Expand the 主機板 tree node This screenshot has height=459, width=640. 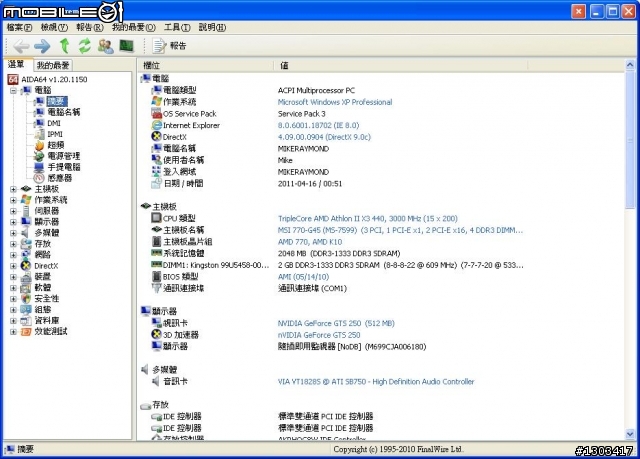click(x=13, y=189)
